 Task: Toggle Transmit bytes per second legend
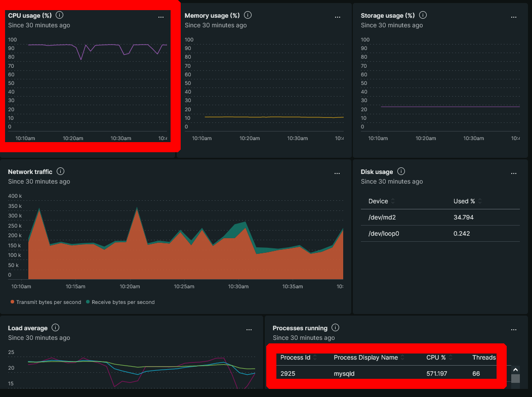coord(46,302)
